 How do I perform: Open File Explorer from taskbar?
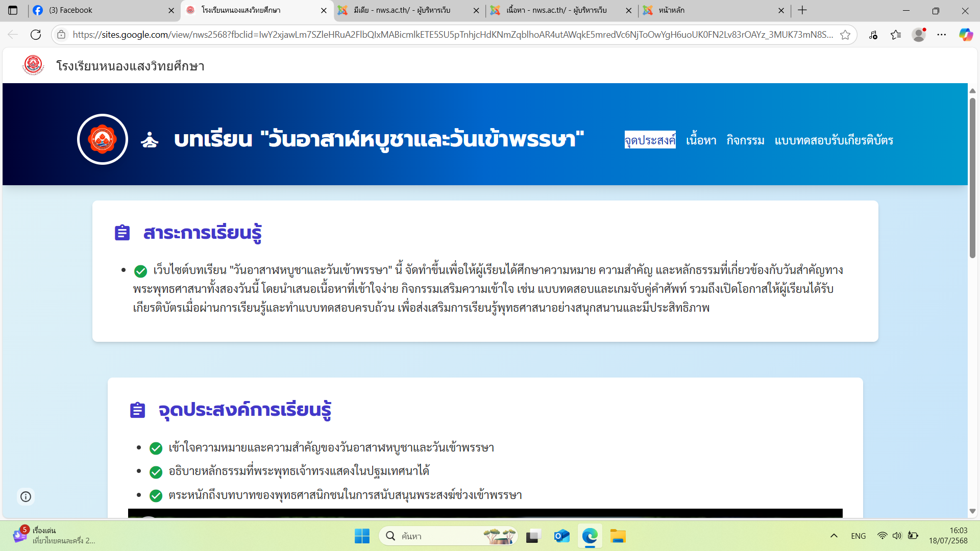tap(618, 536)
